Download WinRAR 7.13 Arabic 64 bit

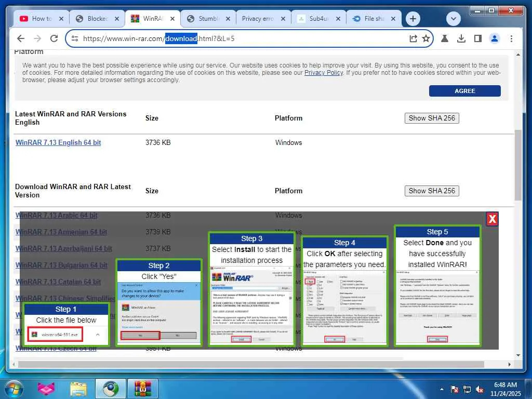[x=56, y=215]
